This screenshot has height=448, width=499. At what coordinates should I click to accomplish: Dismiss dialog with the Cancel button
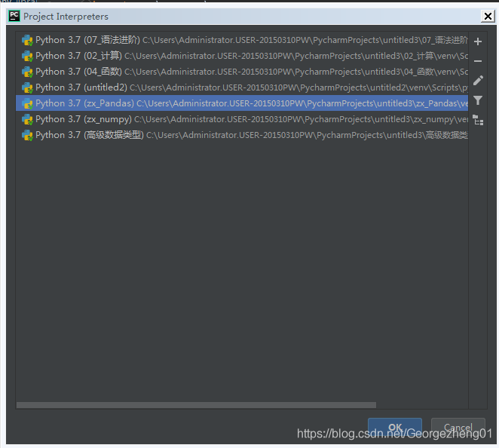[458, 428]
